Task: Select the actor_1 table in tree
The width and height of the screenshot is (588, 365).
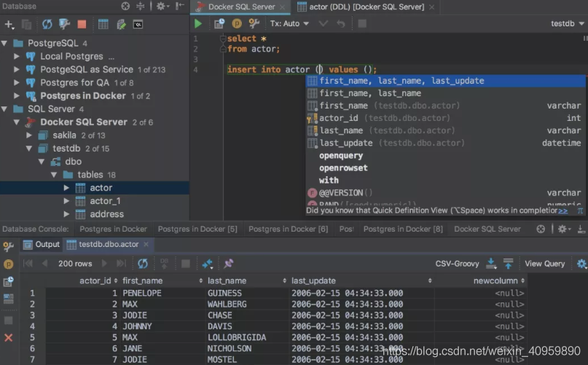Action: pos(105,201)
